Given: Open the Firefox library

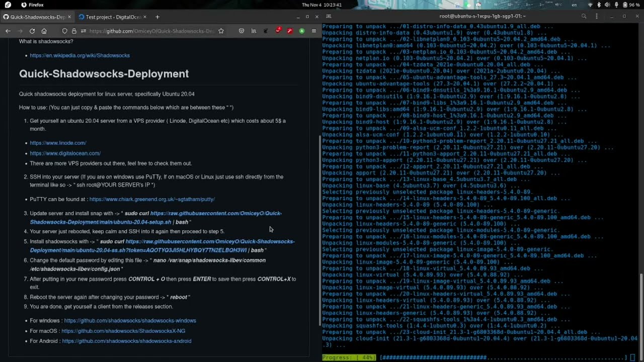Looking at the screenshot, I should tap(254, 31).
